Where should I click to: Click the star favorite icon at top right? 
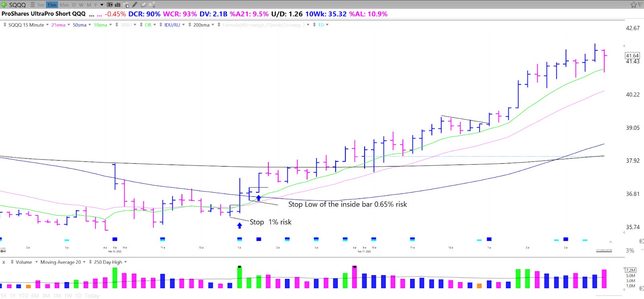click(634, 5)
